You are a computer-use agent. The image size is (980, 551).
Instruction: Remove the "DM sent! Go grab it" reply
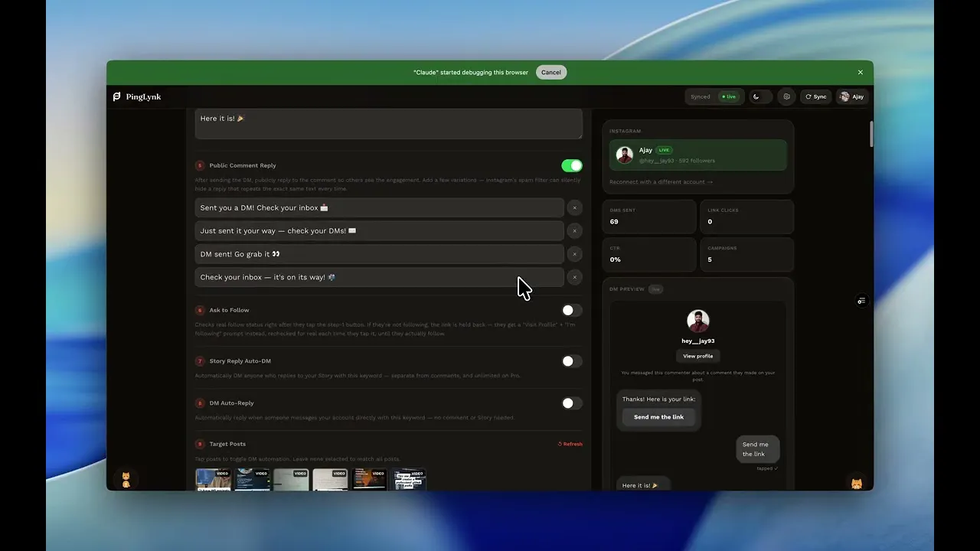coord(575,254)
